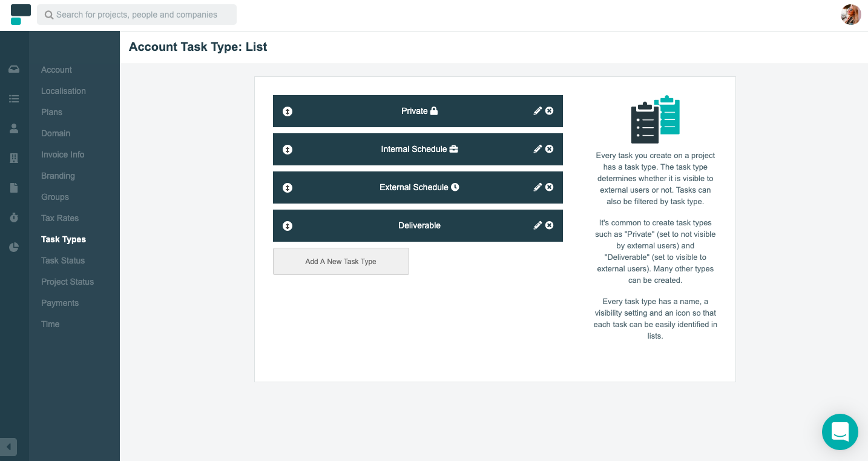Click the "Internal Schedule" task type name
Image resolution: width=868 pixels, height=461 pixels.
[414, 149]
